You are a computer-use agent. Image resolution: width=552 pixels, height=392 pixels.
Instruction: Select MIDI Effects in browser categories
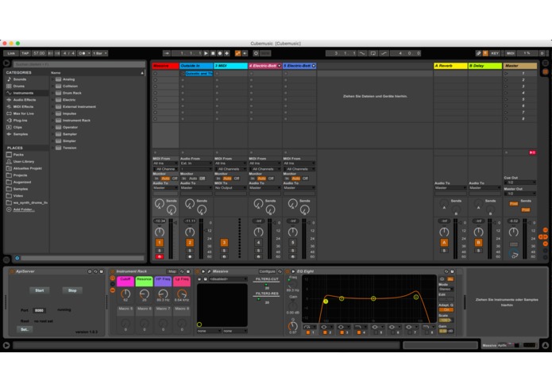pos(23,106)
